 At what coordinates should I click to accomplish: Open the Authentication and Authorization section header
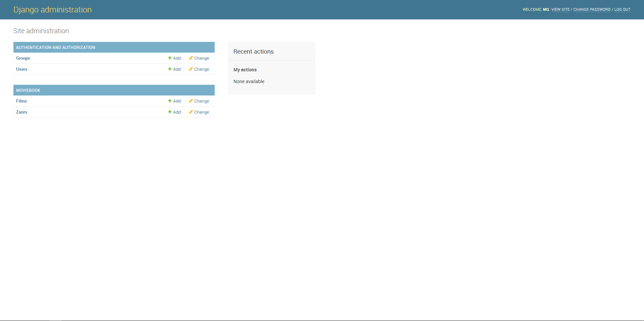click(x=56, y=48)
